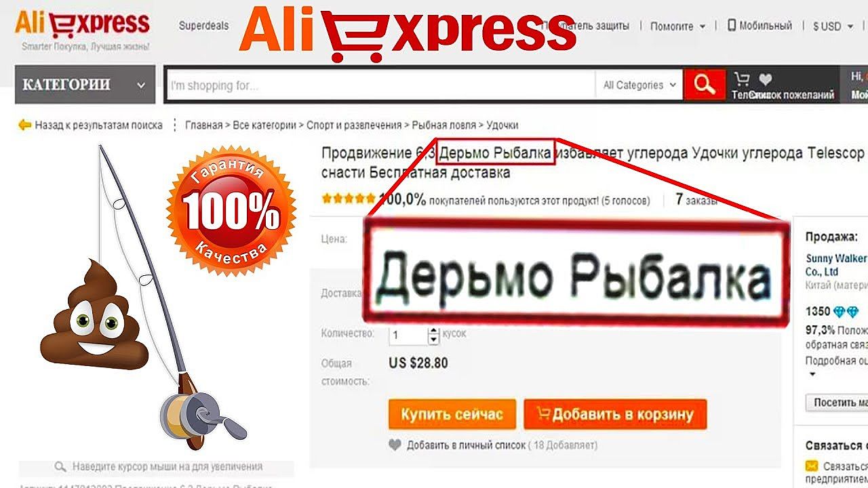This screenshot has width=868, height=488.
Task: Open the All Categories dropdown
Action: pos(639,85)
